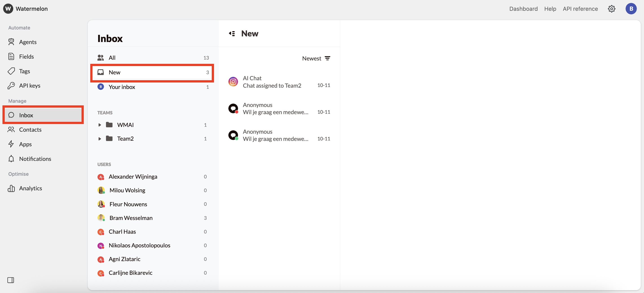Open the Fields page in the sidebar
Image resolution: width=644 pixels, height=293 pixels.
point(26,56)
